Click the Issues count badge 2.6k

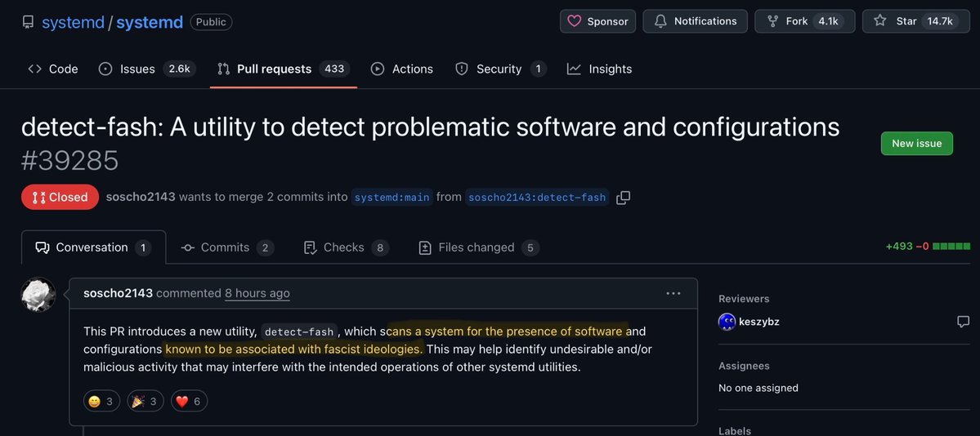(x=179, y=69)
